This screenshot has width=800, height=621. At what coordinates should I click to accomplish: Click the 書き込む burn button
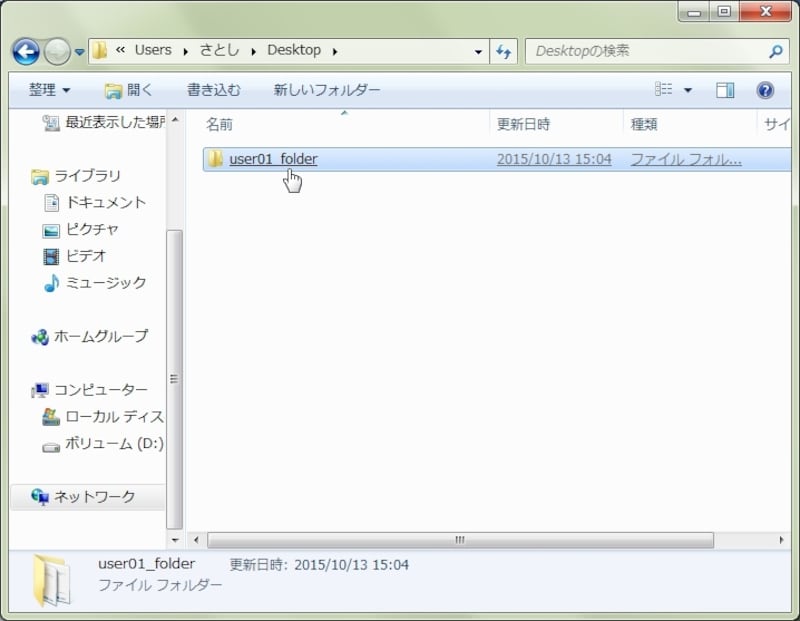point(213,90)
